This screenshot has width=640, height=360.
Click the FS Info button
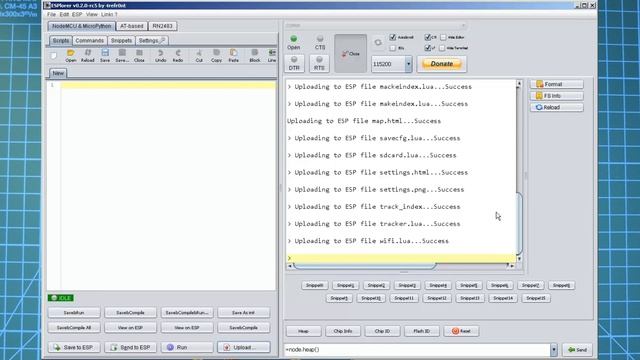[x=557, y=96]
